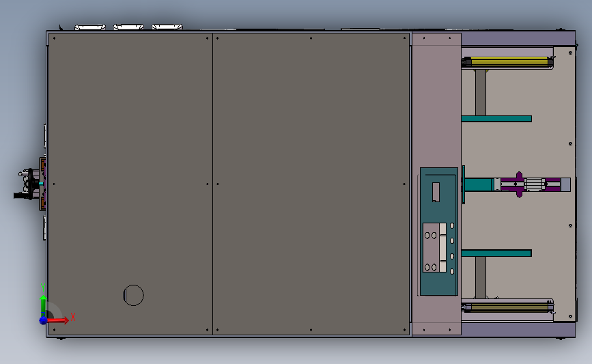Image resolution: width=592 pixels, height=364 pixels.
Task: Pick the second white handle on top edge
Action: point(129,27)
